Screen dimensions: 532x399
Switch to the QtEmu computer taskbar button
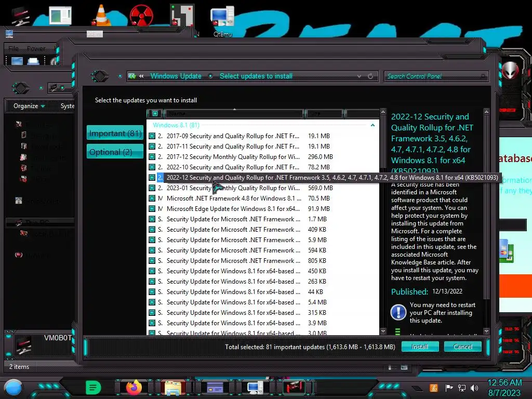255,387
